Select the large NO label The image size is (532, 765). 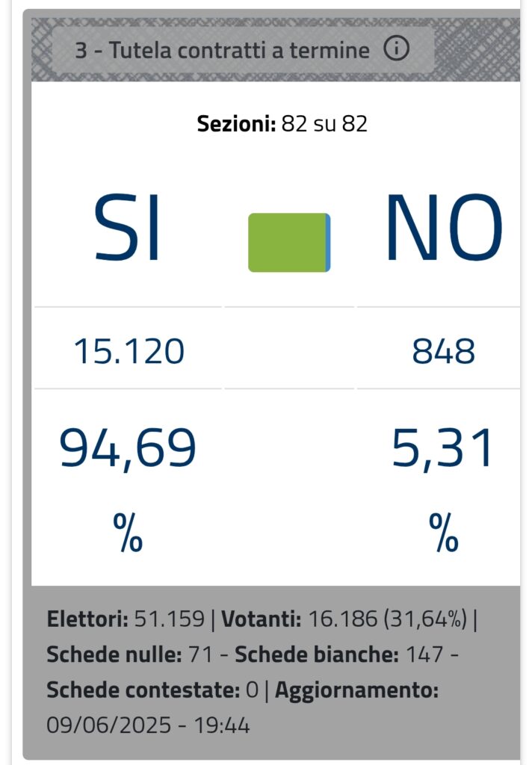point(445,228)
